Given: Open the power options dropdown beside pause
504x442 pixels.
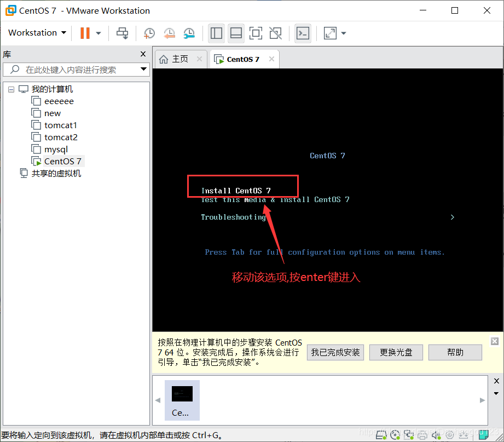Looking at the screenshot, I should click(99, 33).
